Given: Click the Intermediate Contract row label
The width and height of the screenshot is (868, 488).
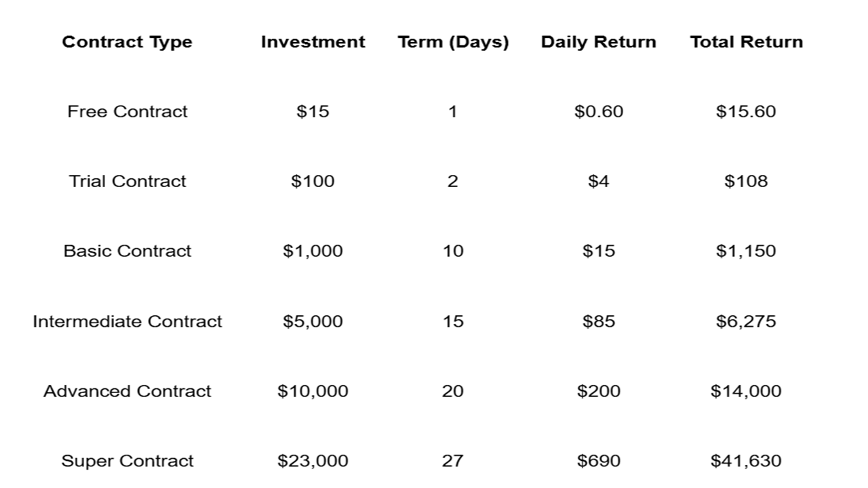Looking at the screenshot, I should (x=127, y=321).
